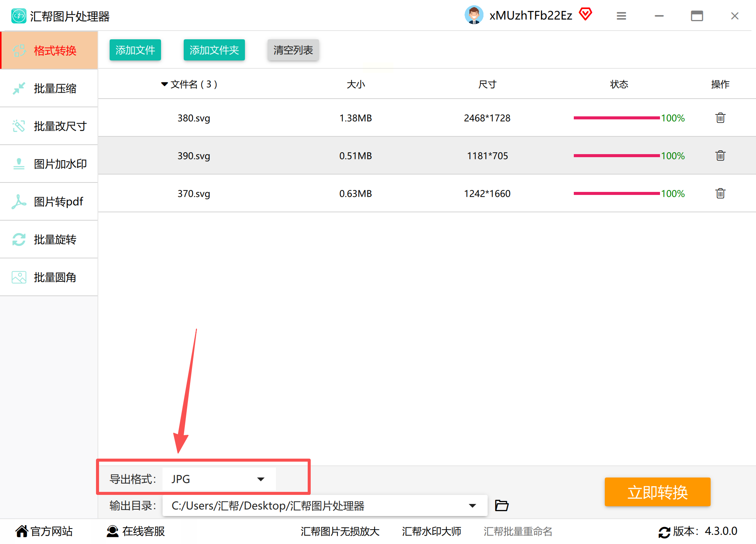Expand the output directory path dropdown
This screenshot has height=544, width=756.
[x=472, y=505]
